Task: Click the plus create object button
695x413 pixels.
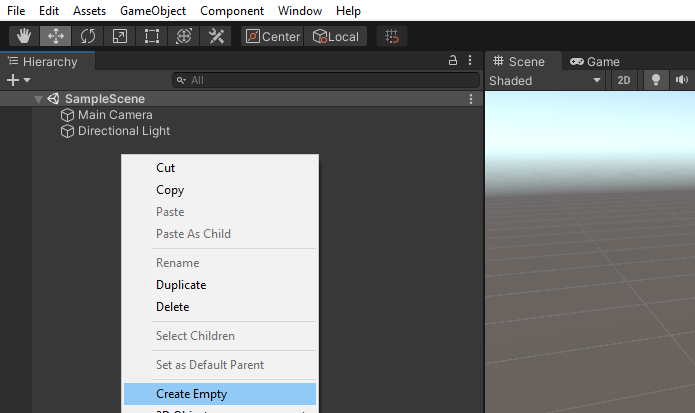Action: 13,80
